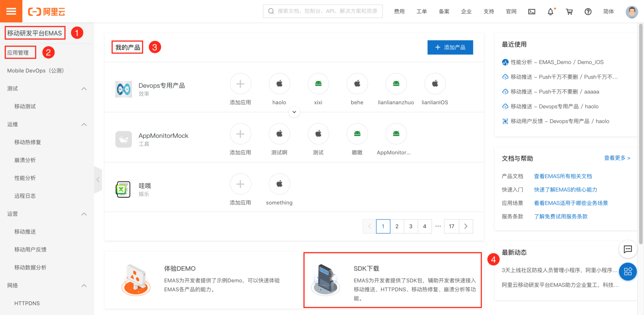Open 备案 in the top bar
Image resolution: width=644 pixels, height=315 pixels.
pyautogui.click(x=444, y=12)
